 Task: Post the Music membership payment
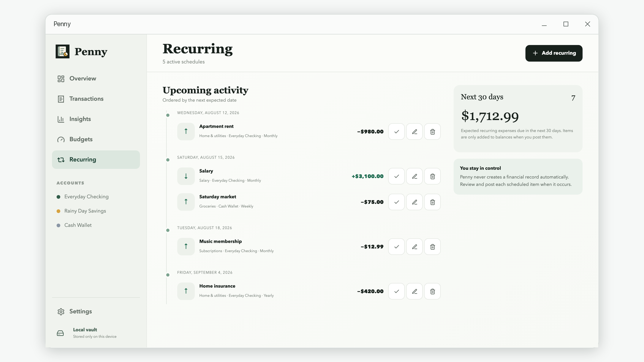(396, 247)
